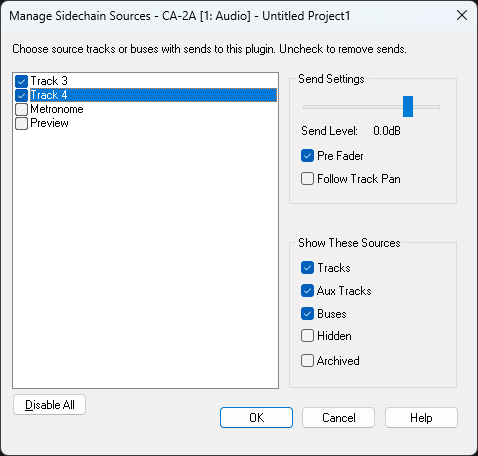The image size is (478, 456).
Task: Uncheck the Track 3 source checkbox
Action: (x=21, y=81)
